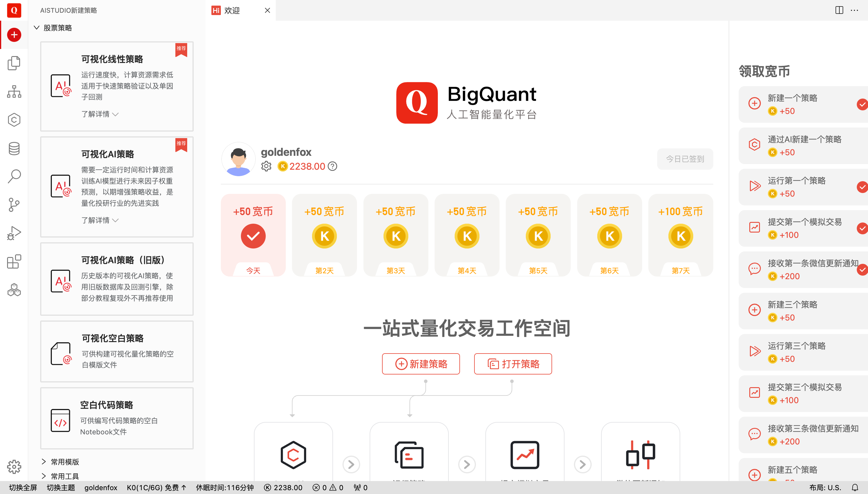Viewport: 868px width, 494px height.
Task: Click the notification bell in status bar
Action: pyautogui.click(x=855, y=488)
